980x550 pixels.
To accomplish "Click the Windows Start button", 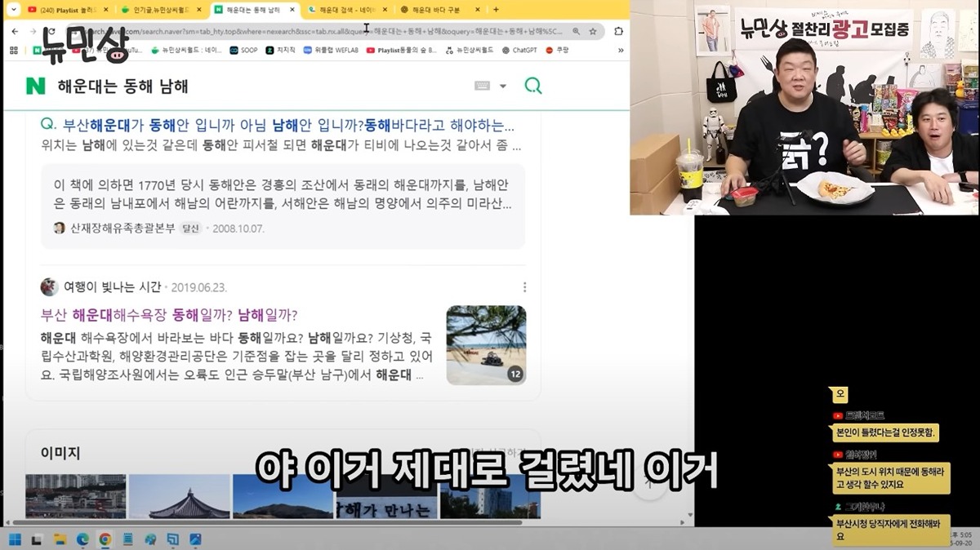I will pyautogui.click(x=14, y=539).
